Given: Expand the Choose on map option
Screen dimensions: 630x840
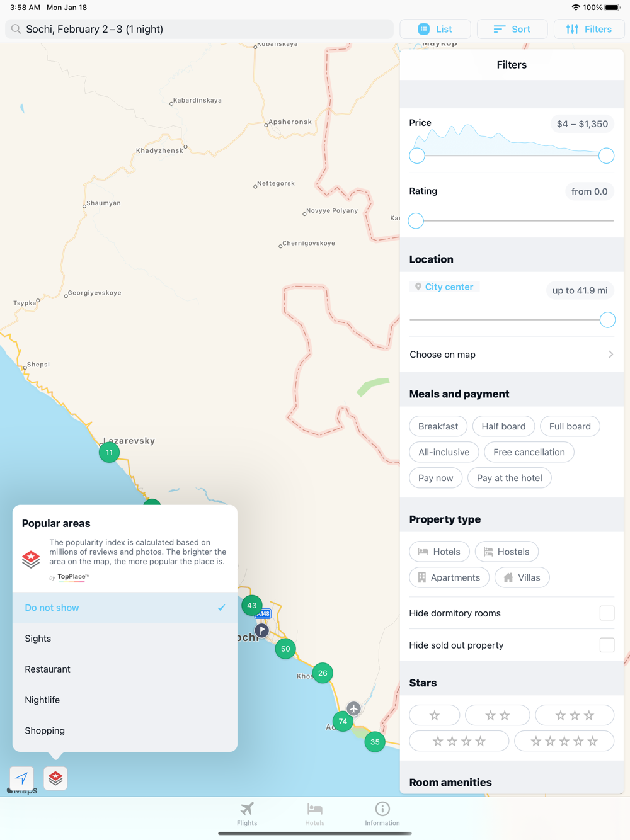Looking at the screenshot, I should (512, 355).
